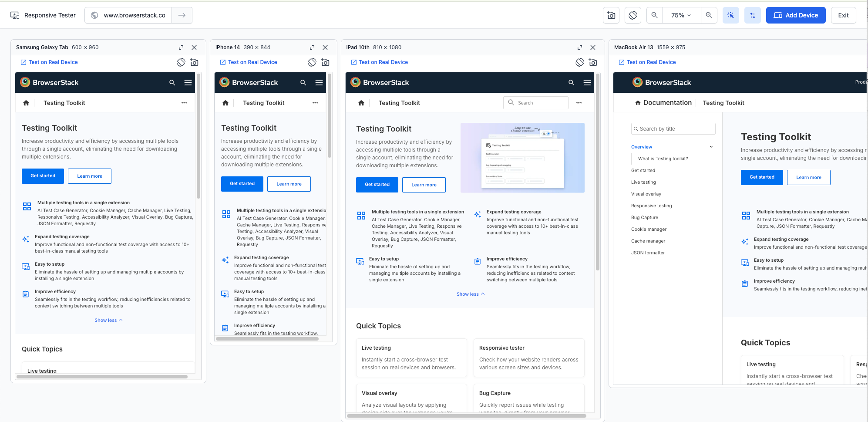Expand the iPad 10th view to fullscreen
Screen dimensions: 868x422
click(x=579, y=47)
